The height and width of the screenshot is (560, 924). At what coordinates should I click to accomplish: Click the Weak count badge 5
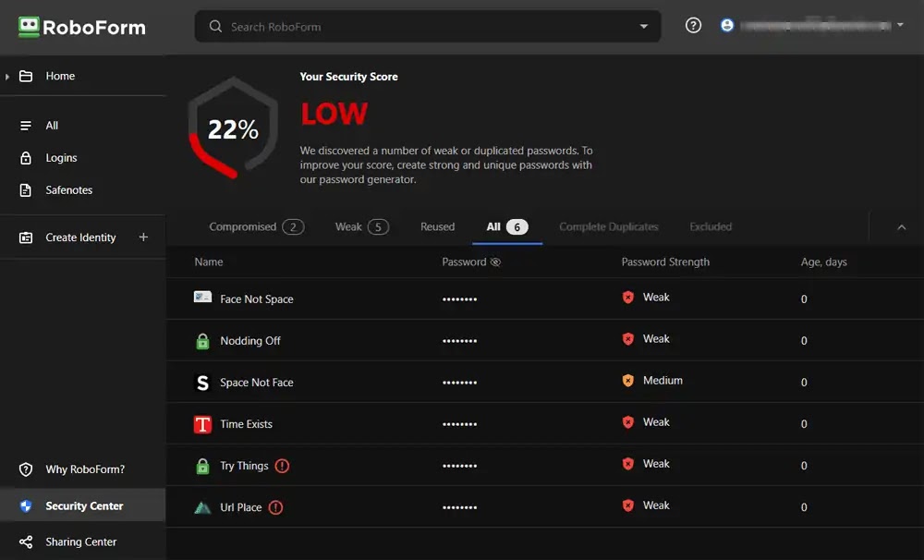378,227
